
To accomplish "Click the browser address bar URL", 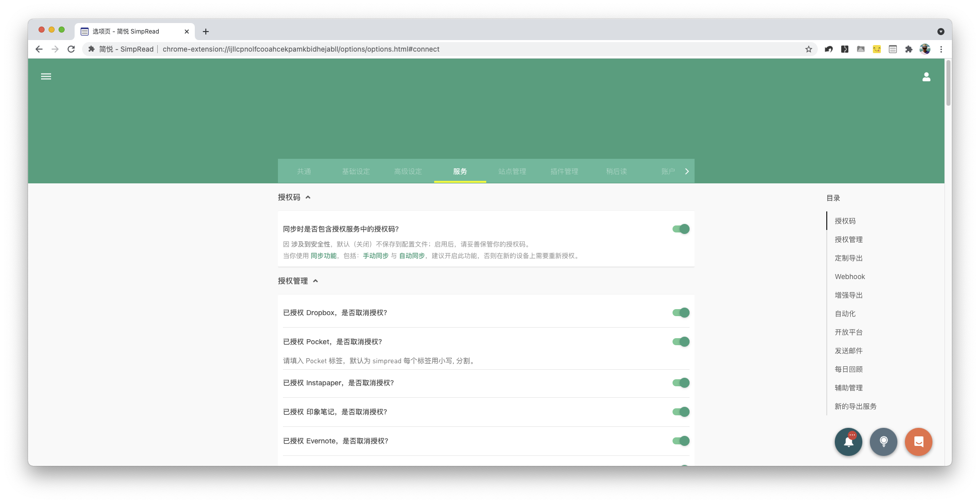I will click(301, 49).
